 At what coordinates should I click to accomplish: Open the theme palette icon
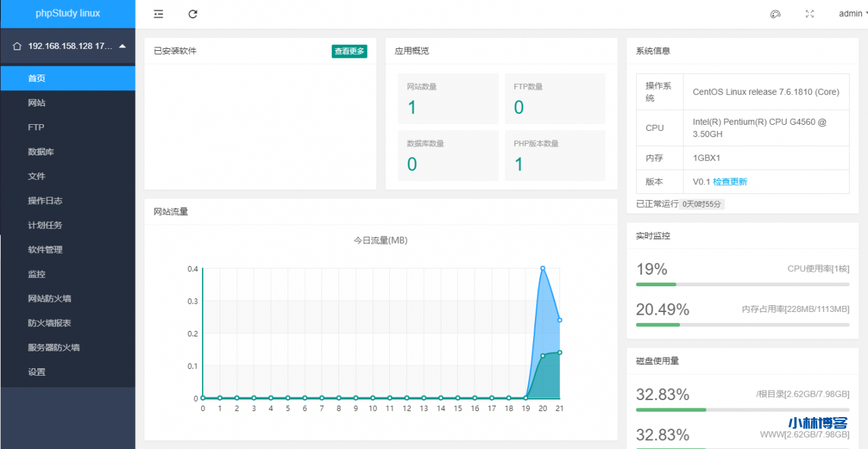coord(775,14)
